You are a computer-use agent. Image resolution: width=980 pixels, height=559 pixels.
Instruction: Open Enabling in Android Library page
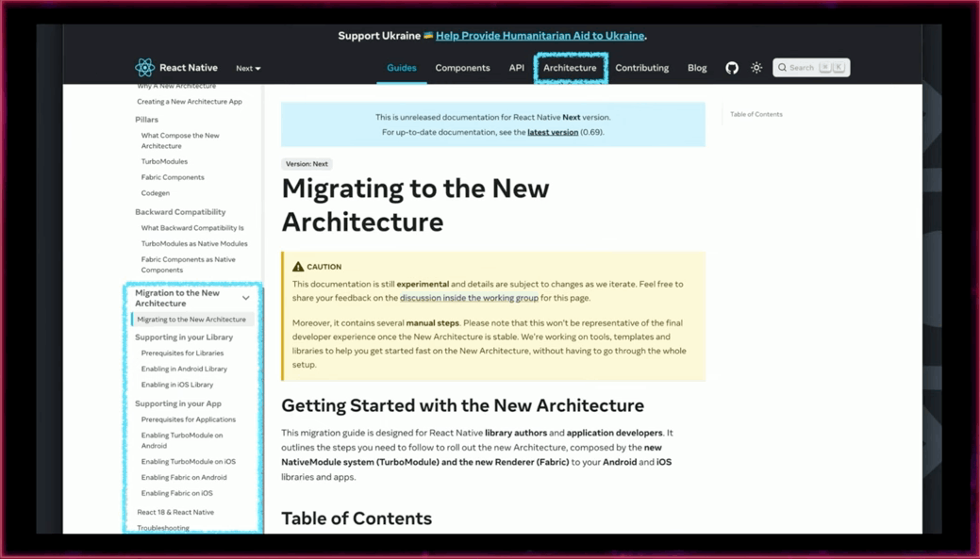click(184, 370)
